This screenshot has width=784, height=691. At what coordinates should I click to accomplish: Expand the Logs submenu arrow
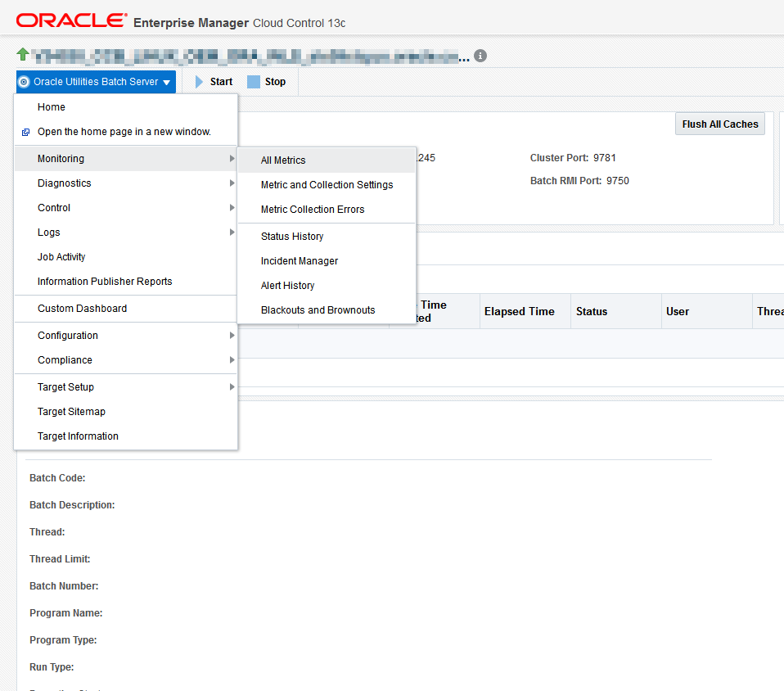232,233
